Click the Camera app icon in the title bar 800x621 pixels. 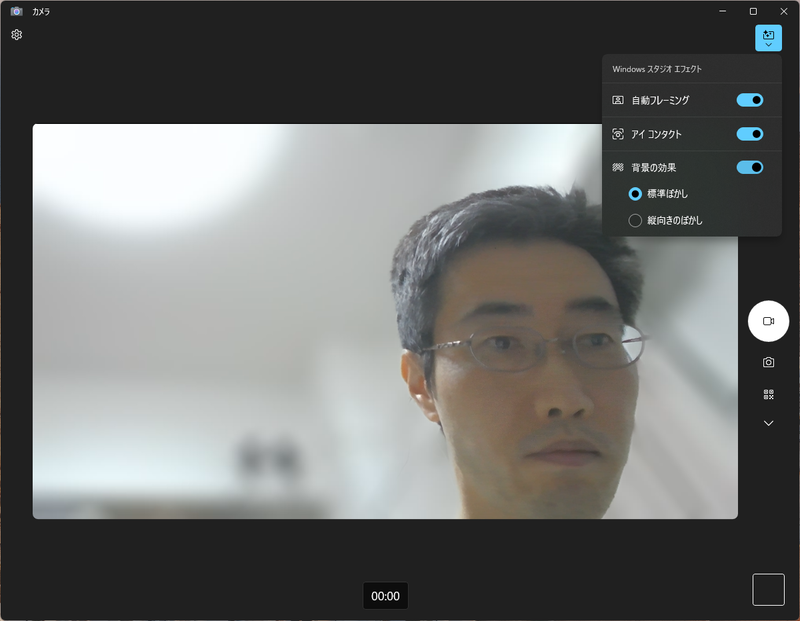coord(14,11)
